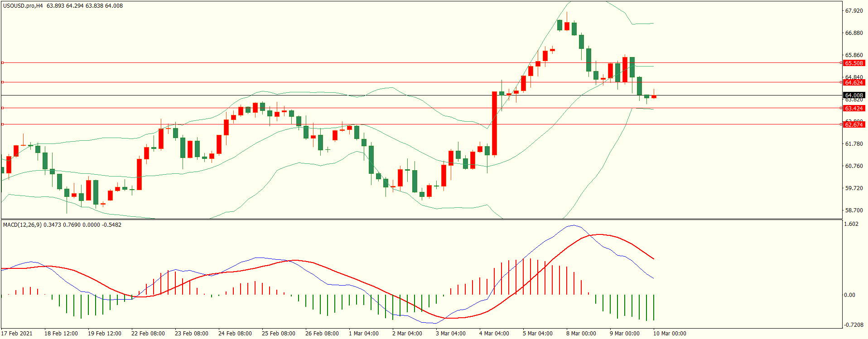Click the 62.674 red price level label
The image size is (868, 339).
854,125
